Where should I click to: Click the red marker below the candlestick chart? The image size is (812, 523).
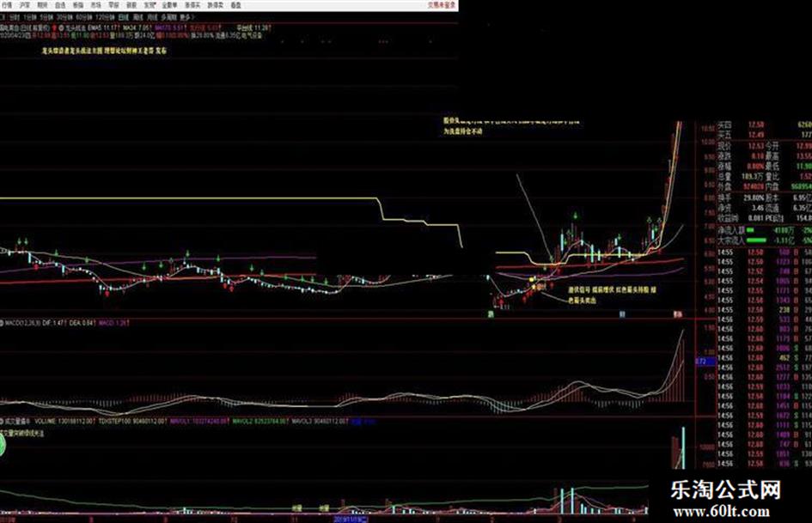coord(677,313)
